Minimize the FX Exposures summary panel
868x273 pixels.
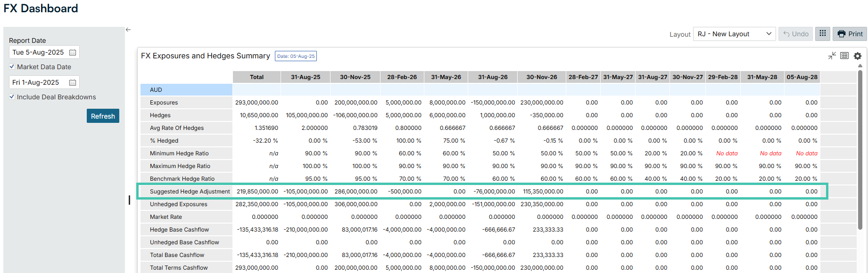[x=832, y=56]
